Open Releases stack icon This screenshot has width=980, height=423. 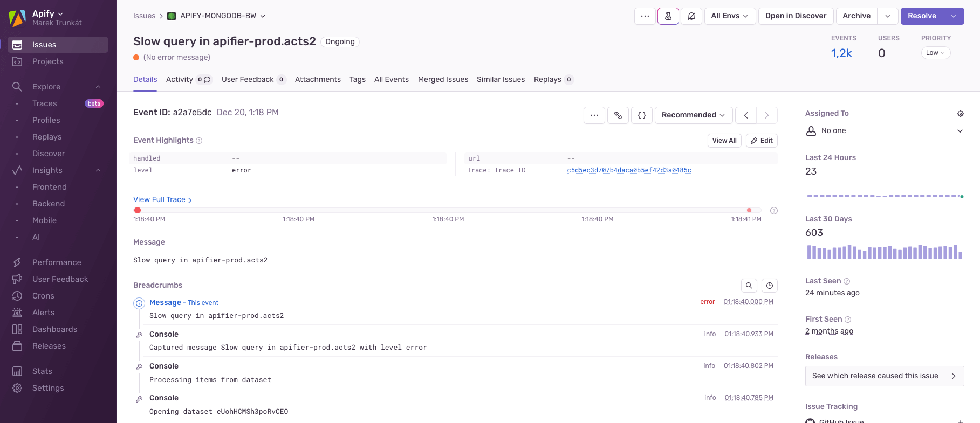17,346
